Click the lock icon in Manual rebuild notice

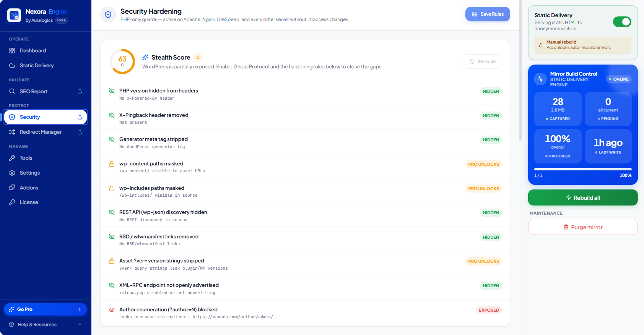click(541, 45)
